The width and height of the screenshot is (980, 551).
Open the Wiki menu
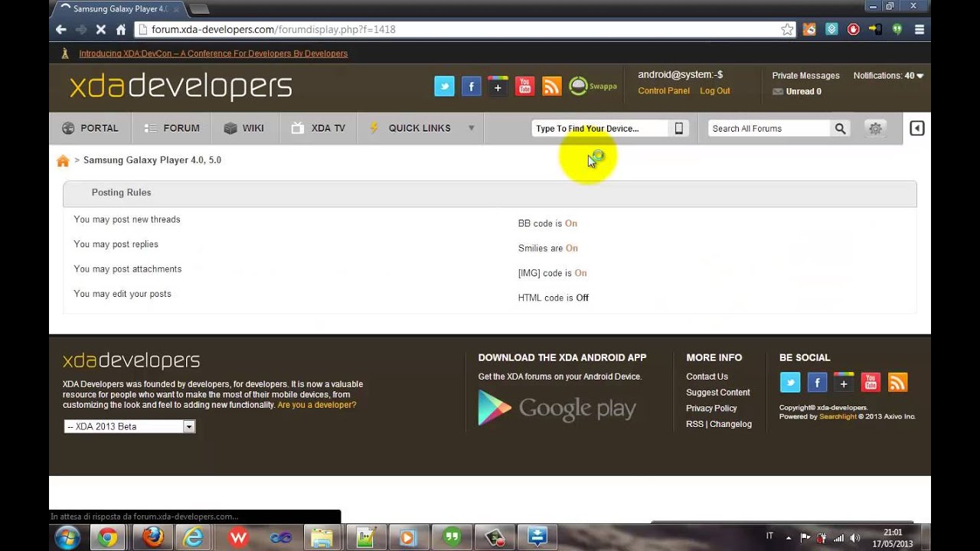pyautogui.click(x=244, y=129)
